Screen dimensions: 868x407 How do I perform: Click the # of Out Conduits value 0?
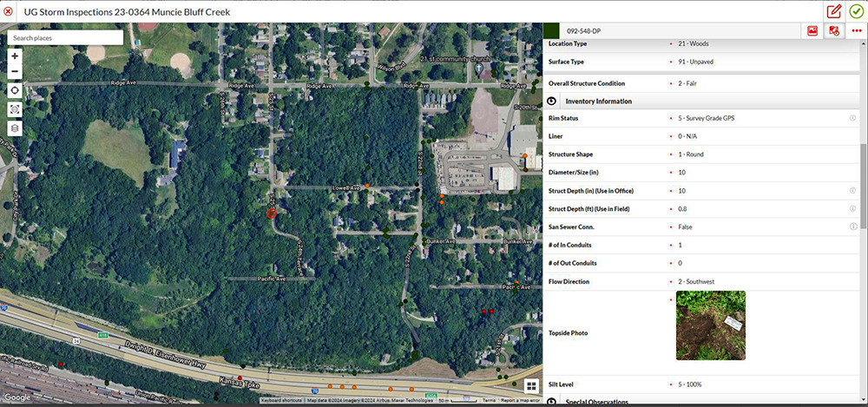pos(680,264)
